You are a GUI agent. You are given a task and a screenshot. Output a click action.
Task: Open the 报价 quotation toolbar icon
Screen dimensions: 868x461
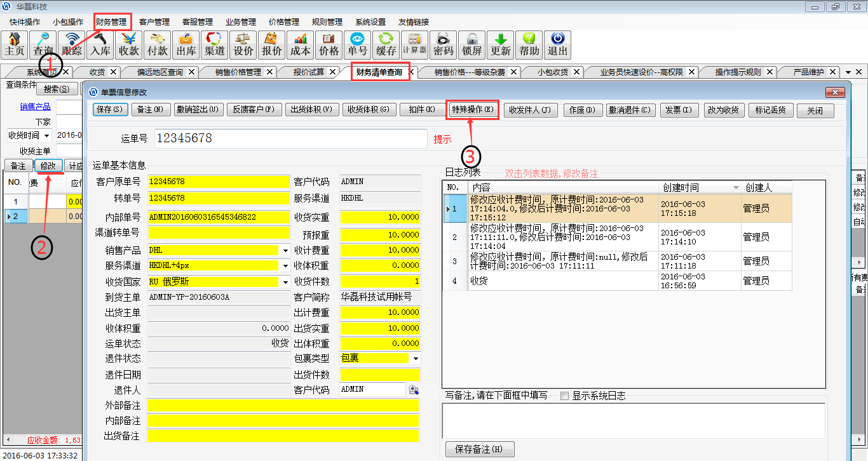(x=272, y=44)
